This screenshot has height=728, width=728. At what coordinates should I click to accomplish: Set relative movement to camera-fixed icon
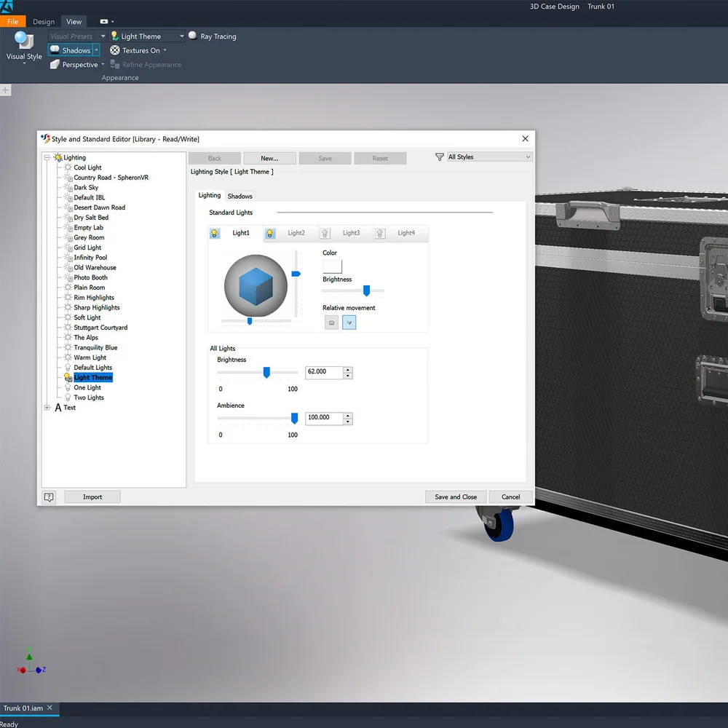331,323
